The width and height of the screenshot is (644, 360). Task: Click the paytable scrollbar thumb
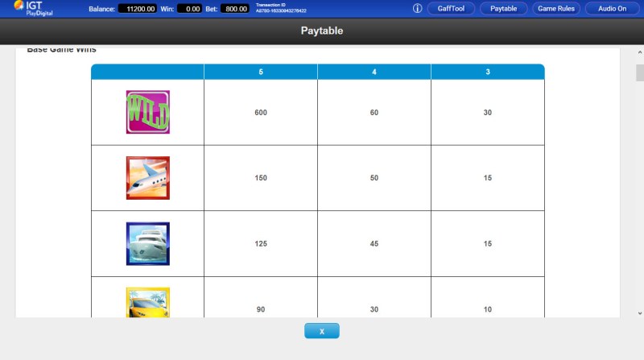tap(640, 72)
